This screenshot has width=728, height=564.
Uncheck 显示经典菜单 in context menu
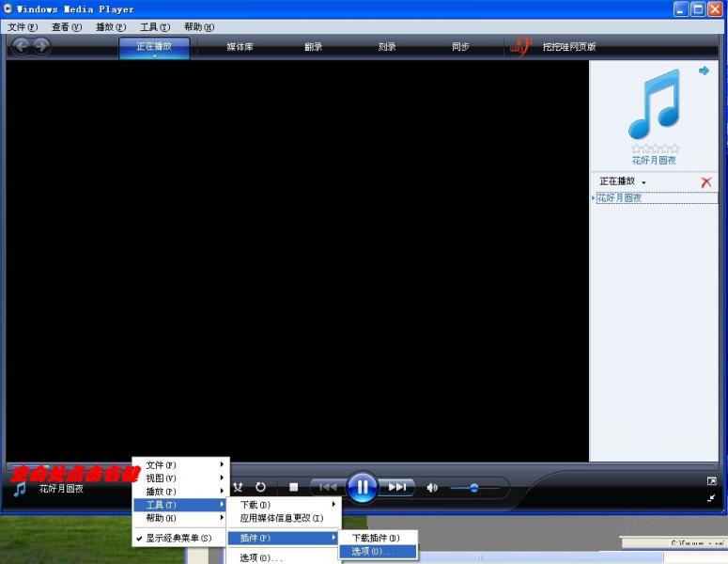pyautogui.click(x=178, y=538)
